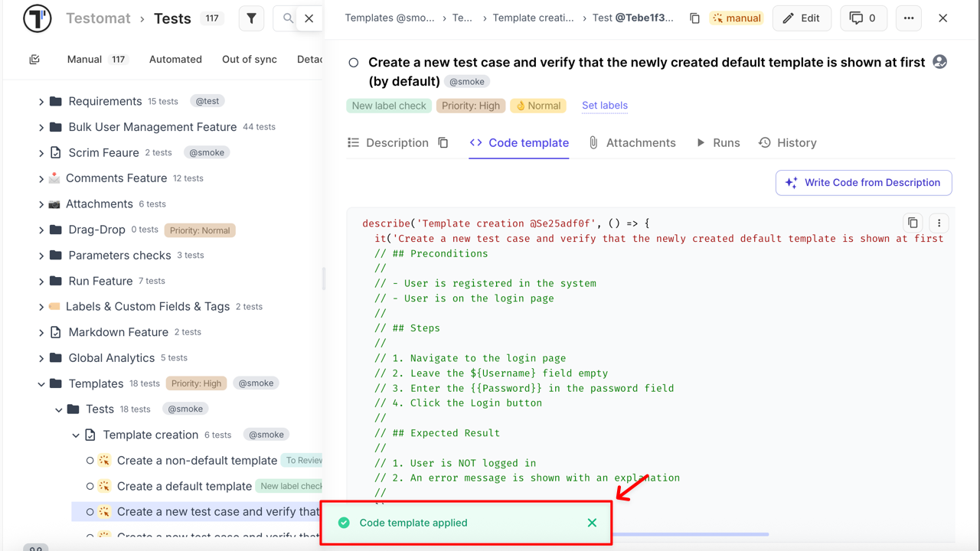980x551 pixels.
Task: Copy description using icon beside Description tab
Action: point(443,143)
